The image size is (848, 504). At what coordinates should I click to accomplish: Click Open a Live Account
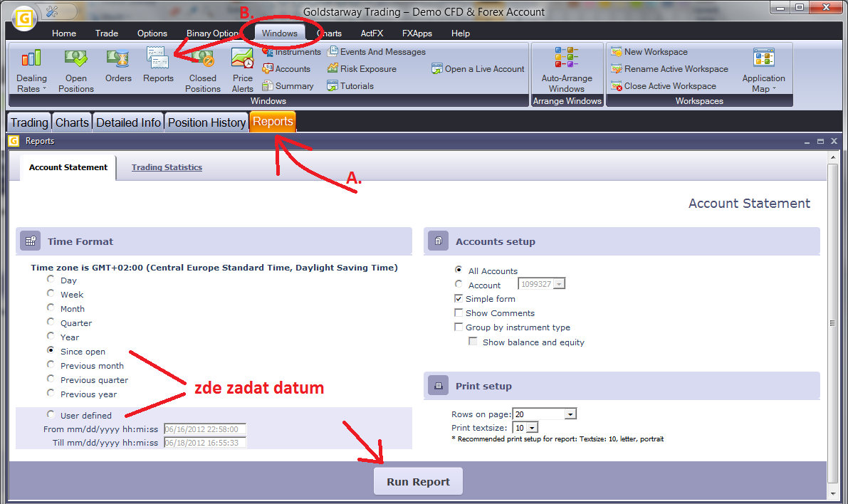(x=478, y=68)
